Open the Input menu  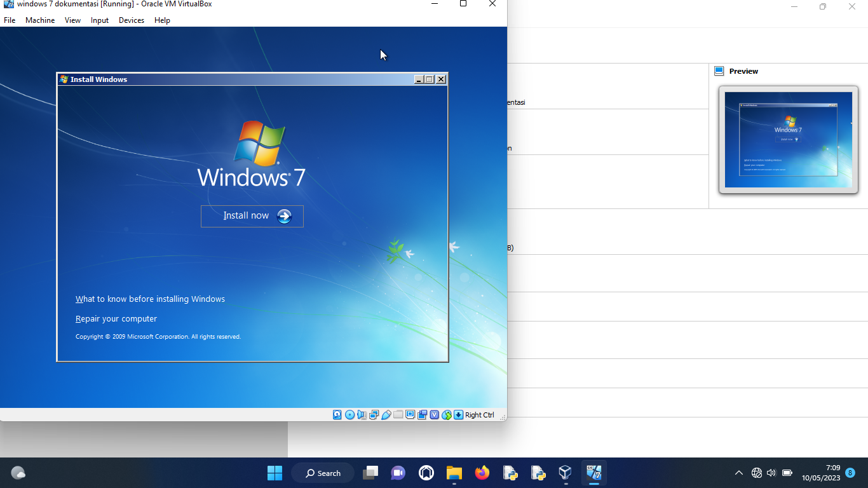tap(100, 20)
